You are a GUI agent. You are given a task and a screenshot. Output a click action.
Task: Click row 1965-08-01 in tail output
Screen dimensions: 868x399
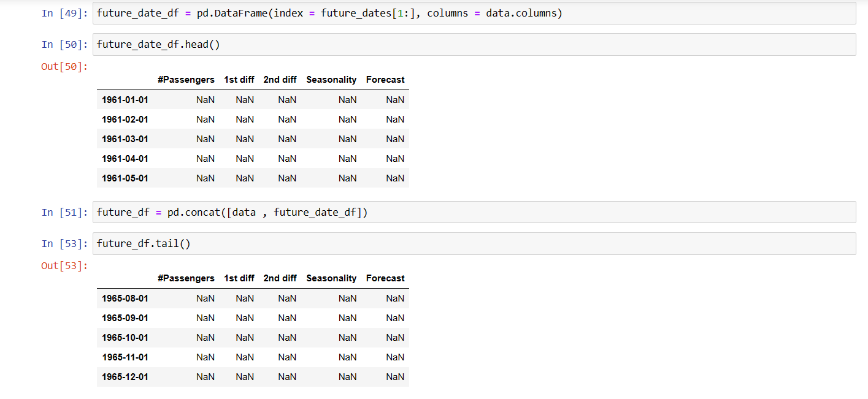[x=253, y=298]
